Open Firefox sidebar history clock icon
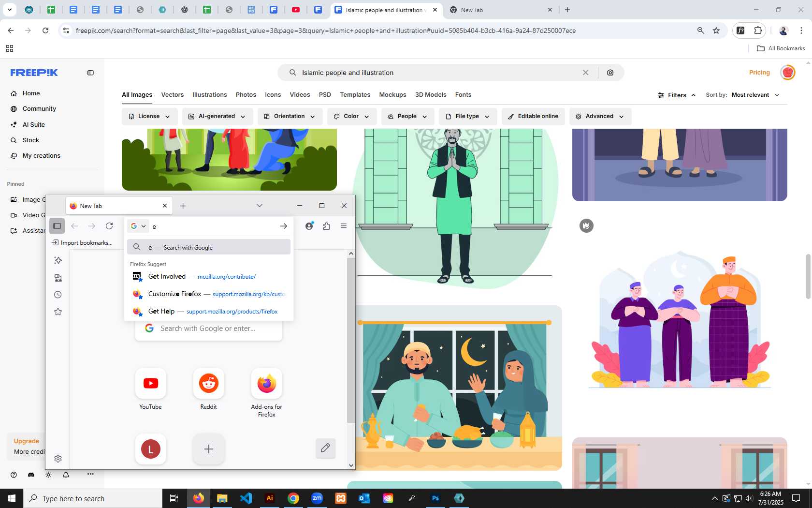Image resolution: width=812 pixels, height=508 pixels. (x=58, y=295)
